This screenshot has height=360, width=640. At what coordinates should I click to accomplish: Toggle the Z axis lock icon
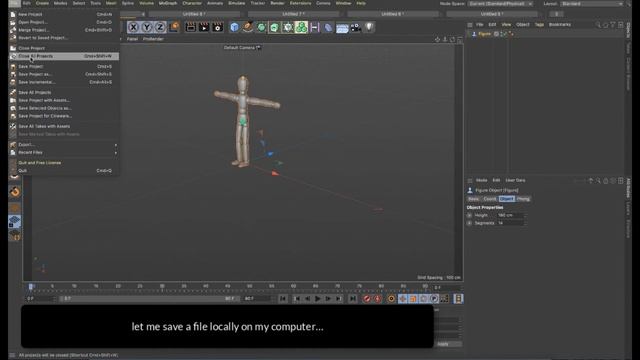160,27
